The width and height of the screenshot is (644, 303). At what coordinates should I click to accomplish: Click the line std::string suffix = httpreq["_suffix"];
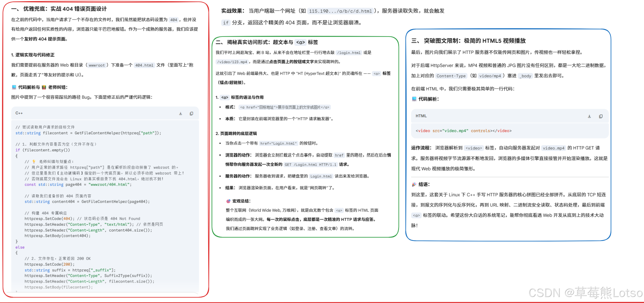(70, 270)
